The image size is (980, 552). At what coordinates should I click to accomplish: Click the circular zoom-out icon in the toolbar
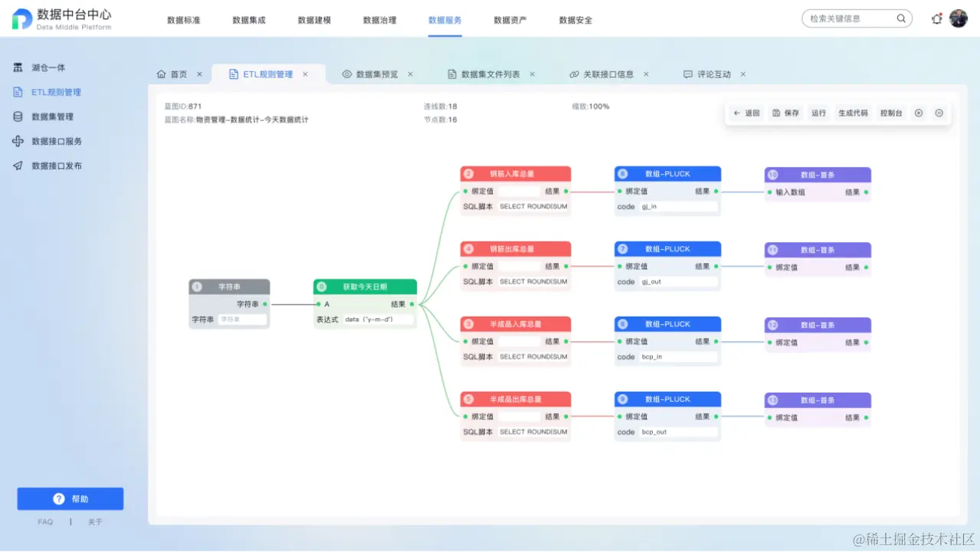[x=939, y=113]
